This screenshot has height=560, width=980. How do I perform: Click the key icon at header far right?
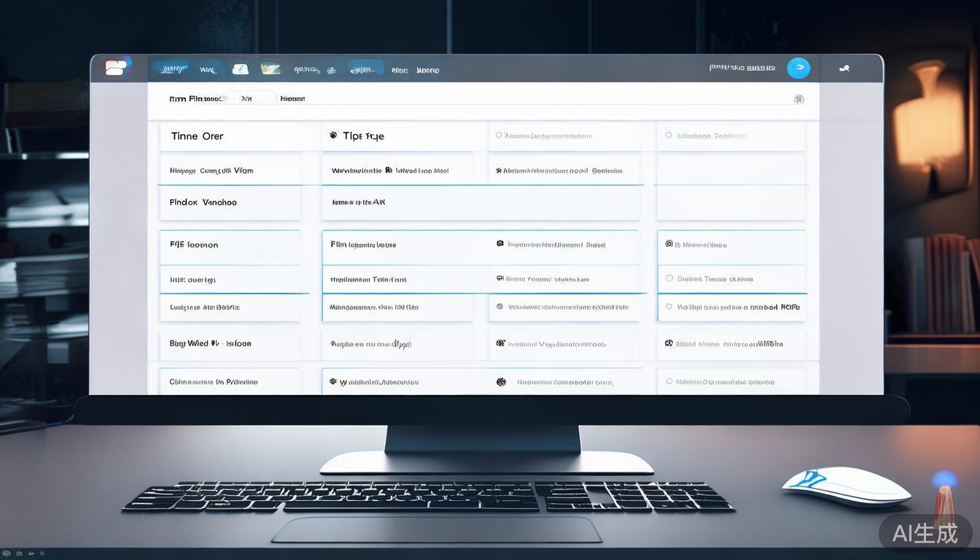[x=844, y=69]
